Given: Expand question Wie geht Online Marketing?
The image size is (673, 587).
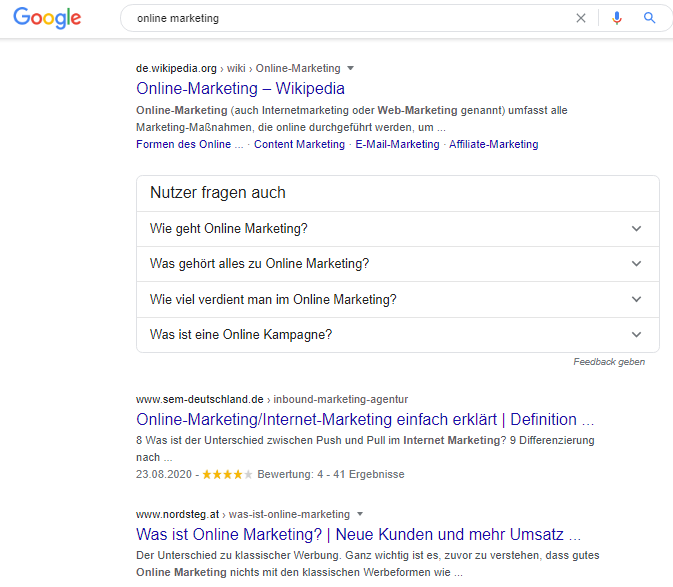Looking at the screenshot, I should (x=397, y=229).
